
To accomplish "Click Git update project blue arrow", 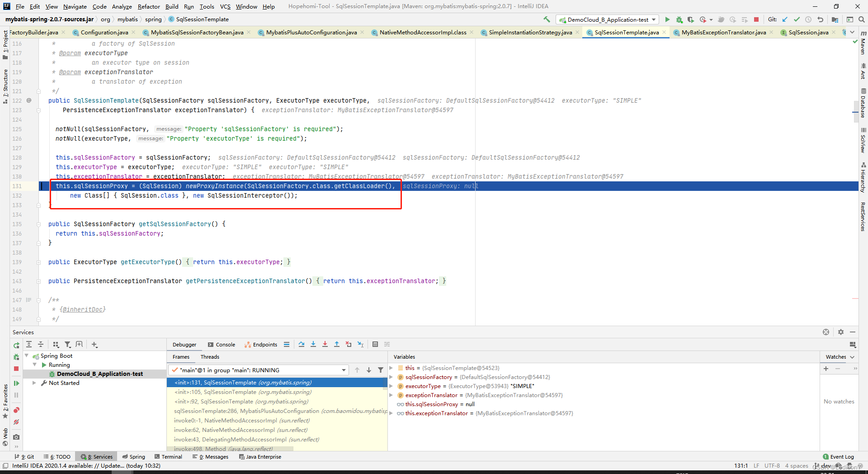I will 785,19.
